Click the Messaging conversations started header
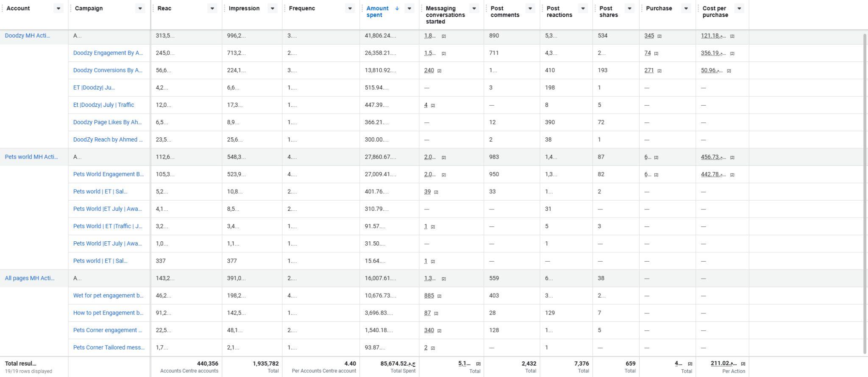 (445, 15)
